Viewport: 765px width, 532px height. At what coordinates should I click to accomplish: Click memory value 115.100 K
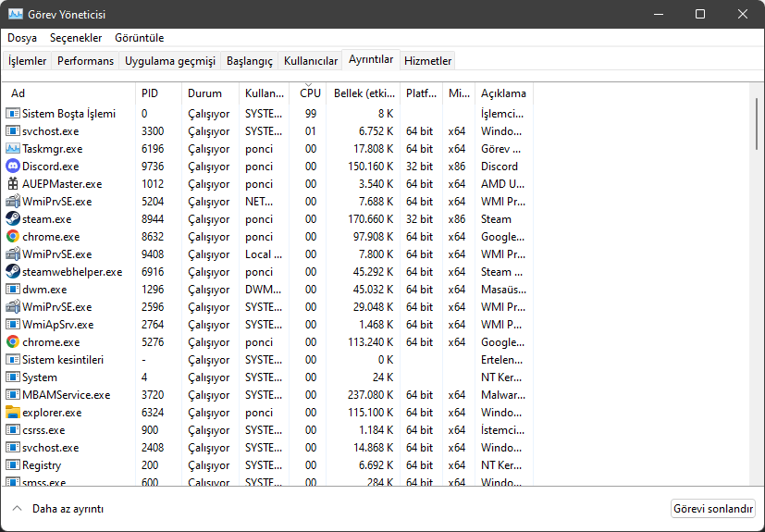point(370,413)
